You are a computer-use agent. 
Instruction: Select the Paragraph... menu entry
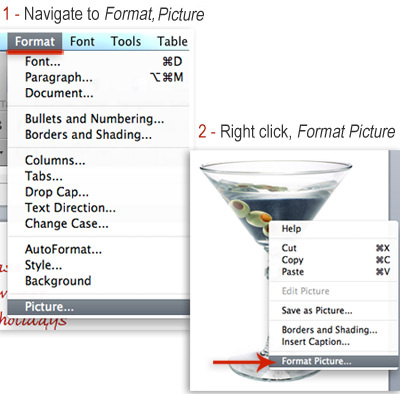tap(99, 77)
